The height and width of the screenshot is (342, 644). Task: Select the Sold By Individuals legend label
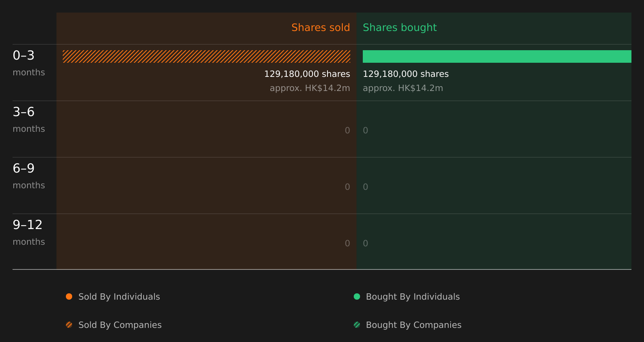point(119,297)
